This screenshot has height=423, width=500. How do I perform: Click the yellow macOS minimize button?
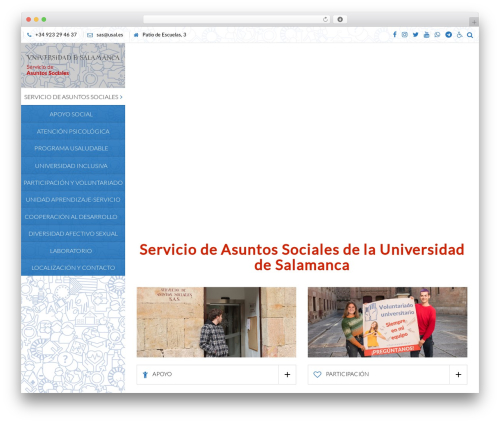[x=36, y=19]
